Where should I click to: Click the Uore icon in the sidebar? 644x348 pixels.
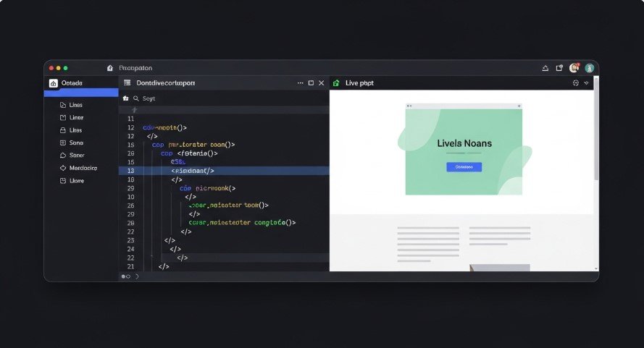tap(63, 181)
